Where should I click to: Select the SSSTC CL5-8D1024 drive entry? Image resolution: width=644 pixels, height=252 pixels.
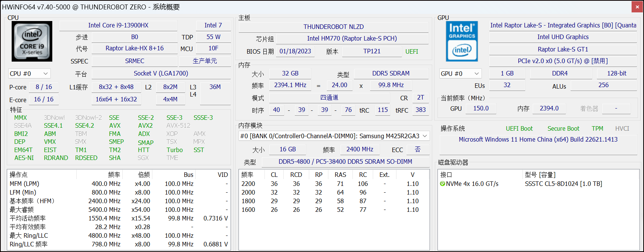[x=563, y=184]
